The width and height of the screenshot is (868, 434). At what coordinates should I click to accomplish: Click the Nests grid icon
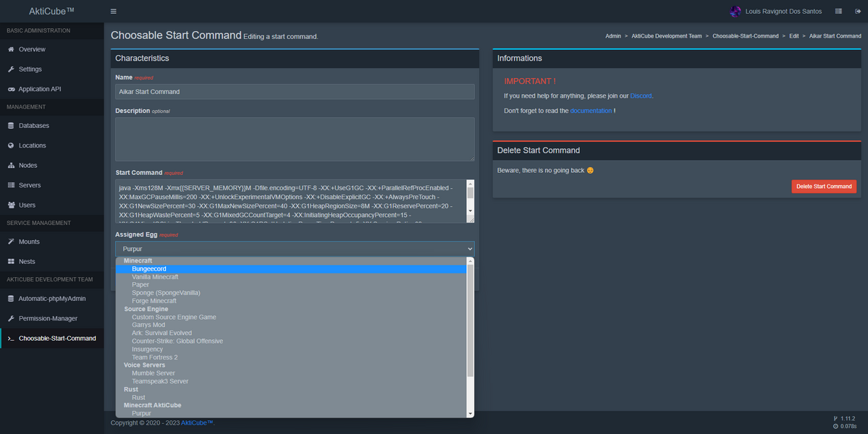pyautogui.click(x=11, y=262)
